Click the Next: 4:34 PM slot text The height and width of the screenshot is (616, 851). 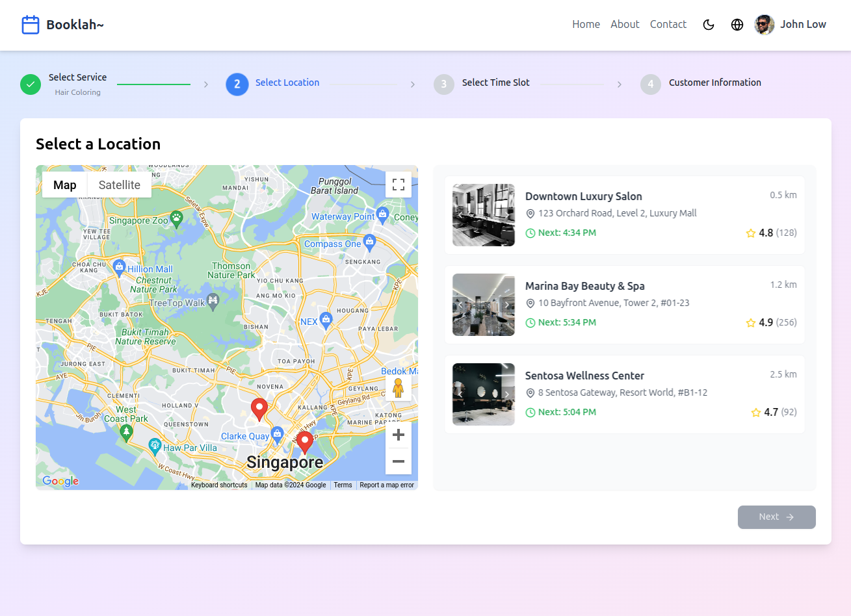click(x=567, y=233)
